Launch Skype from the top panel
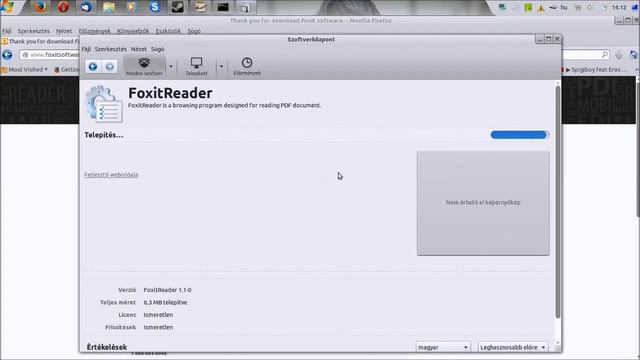Screen dimensions: 640x360 pyautogui.click(x=155, y=7)
